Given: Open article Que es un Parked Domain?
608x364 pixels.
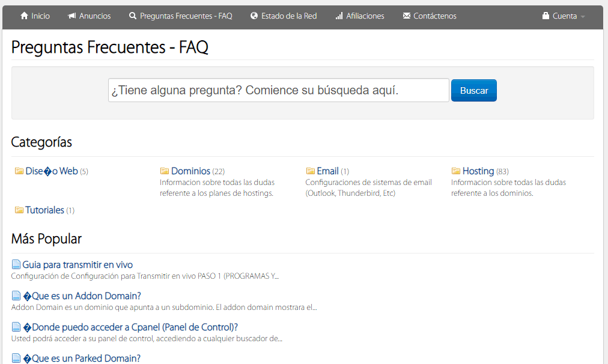Looking at the screenshot, I should [82, 358].
